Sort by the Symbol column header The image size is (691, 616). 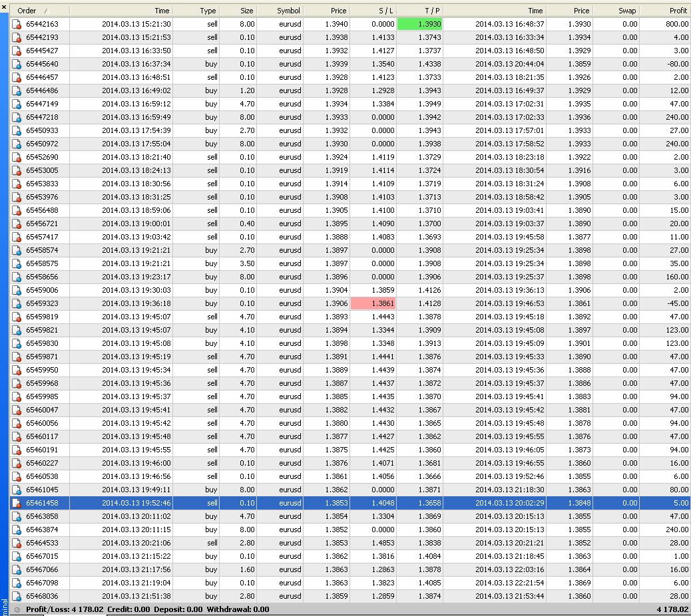(280, 11)
